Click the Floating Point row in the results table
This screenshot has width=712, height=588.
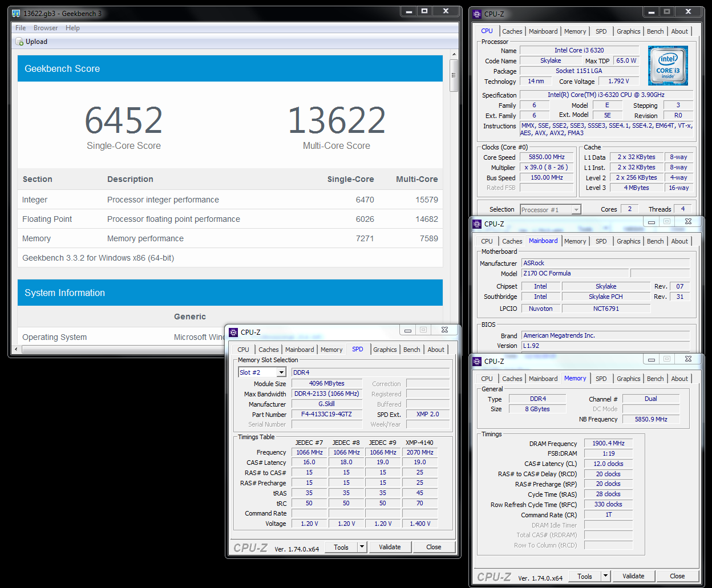(230, 219)
